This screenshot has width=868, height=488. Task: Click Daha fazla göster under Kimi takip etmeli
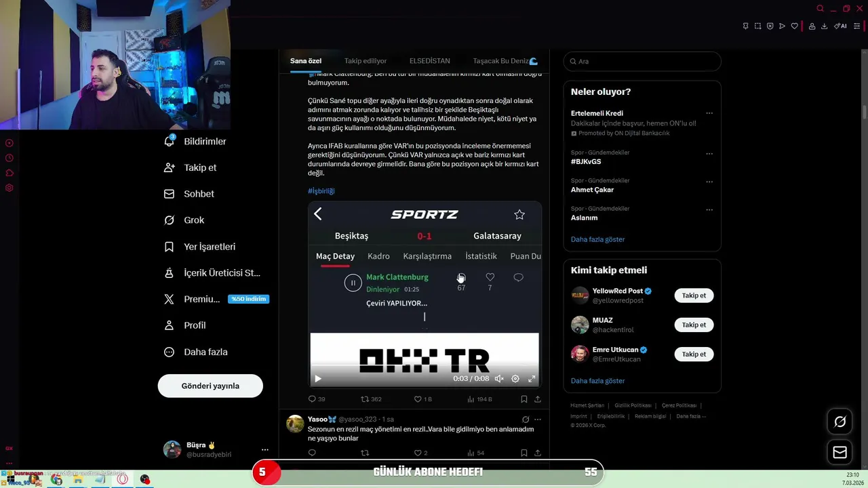point(597,381)
